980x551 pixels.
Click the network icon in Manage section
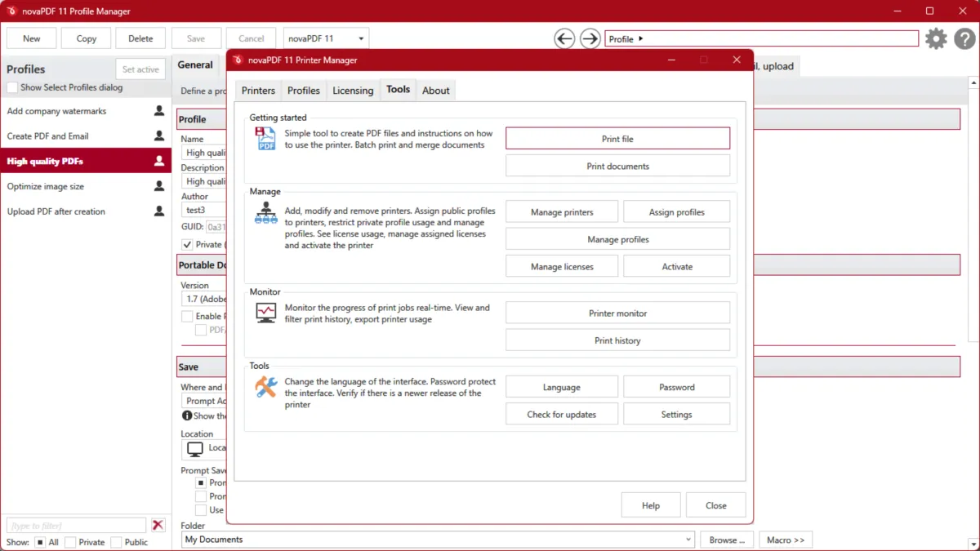265,214
